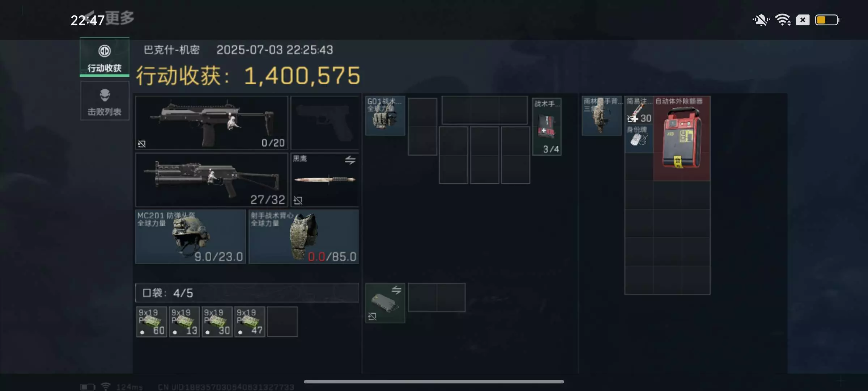868x391 pixels.
Task: Select the 黑鹰 knife item
Action: [x=325, y=180]
